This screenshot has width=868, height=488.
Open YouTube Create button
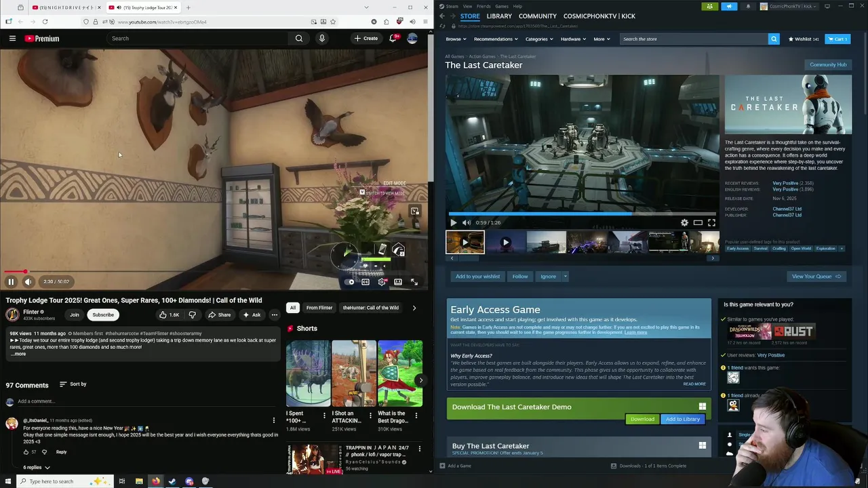[366, 39]
